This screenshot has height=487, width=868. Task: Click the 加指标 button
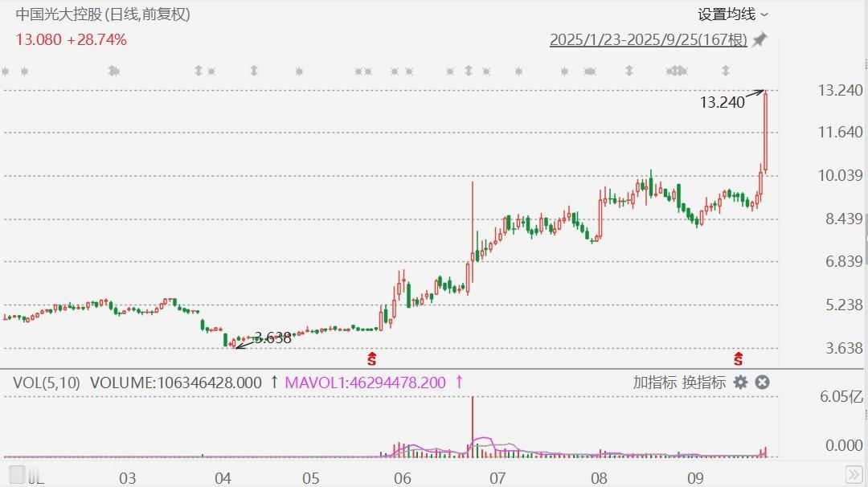655,383
